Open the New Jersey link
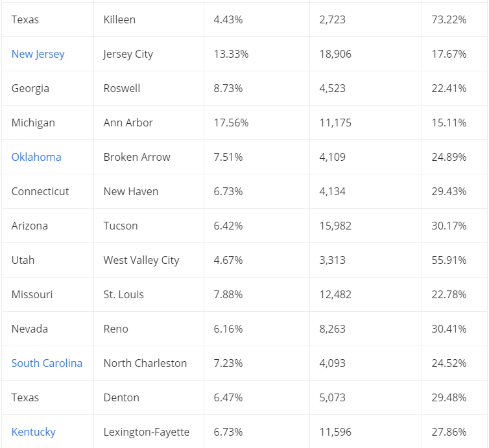The height and width of the screenshot is (448, 489). coord(38,54)
